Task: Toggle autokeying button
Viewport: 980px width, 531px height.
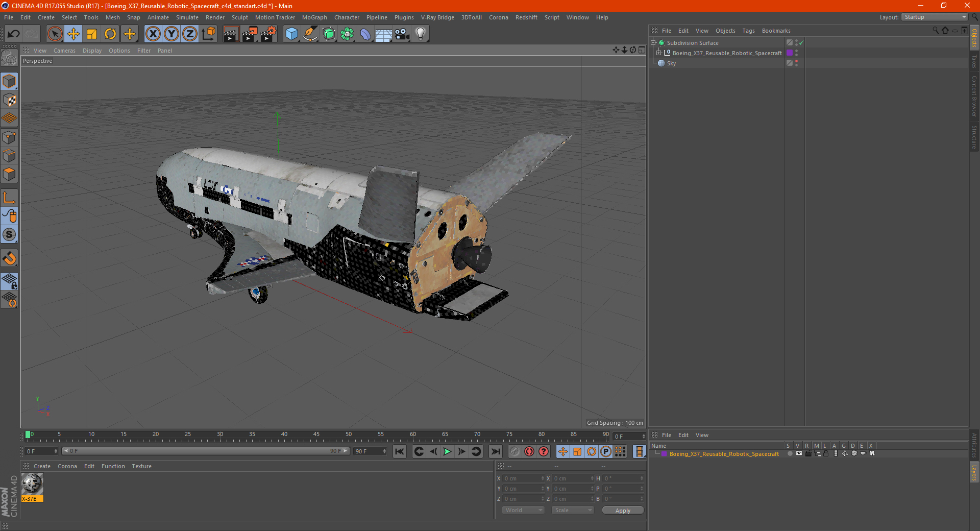Action: pos(529,451)
